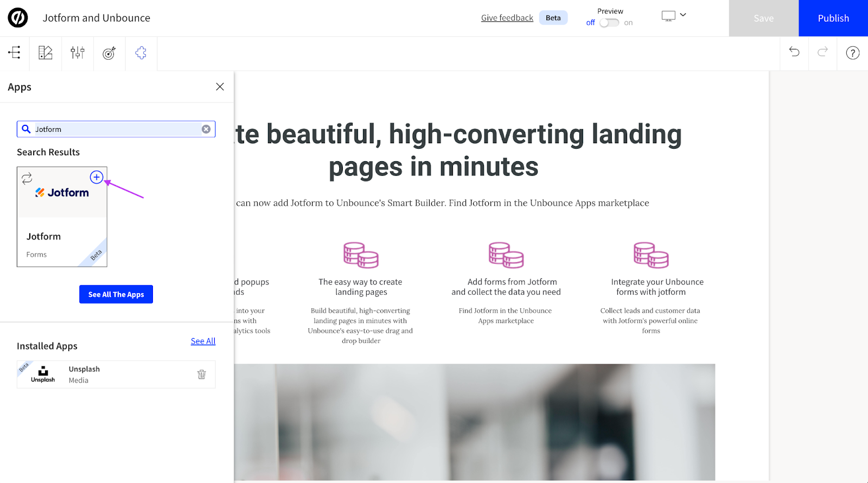This screenshot has height=483, width=868.
Task: Open the Give feedback link
Action: coord(507,18)
